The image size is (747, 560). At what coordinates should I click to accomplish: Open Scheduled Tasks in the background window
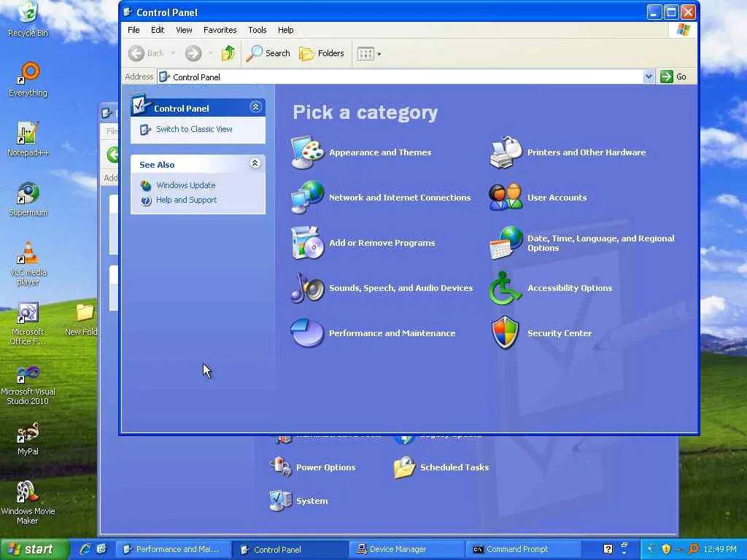pyautogui.click(x=441, y=467)
